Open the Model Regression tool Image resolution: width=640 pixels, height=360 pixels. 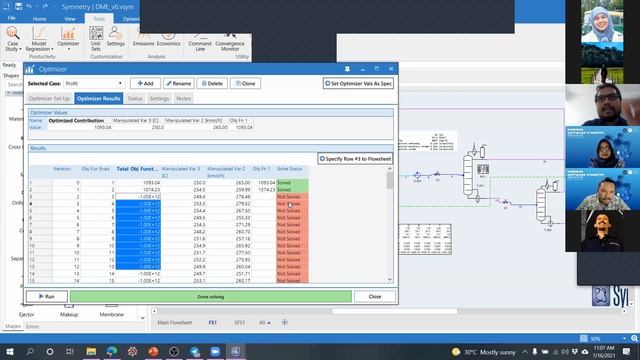(x=39, y=39)
